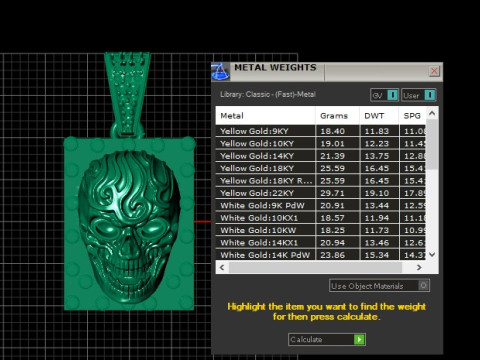Viewport: 480px width, 360px height.
Task: Click the Library: Classic - (Fast)-Metal label
Action: pyautogui.click(x=268, y=94)
